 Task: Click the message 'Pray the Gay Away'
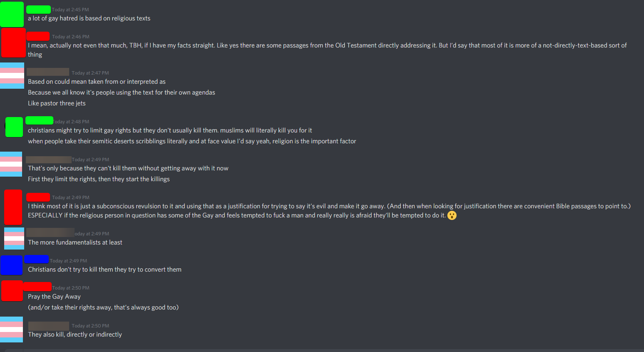[x=54, y=297]
